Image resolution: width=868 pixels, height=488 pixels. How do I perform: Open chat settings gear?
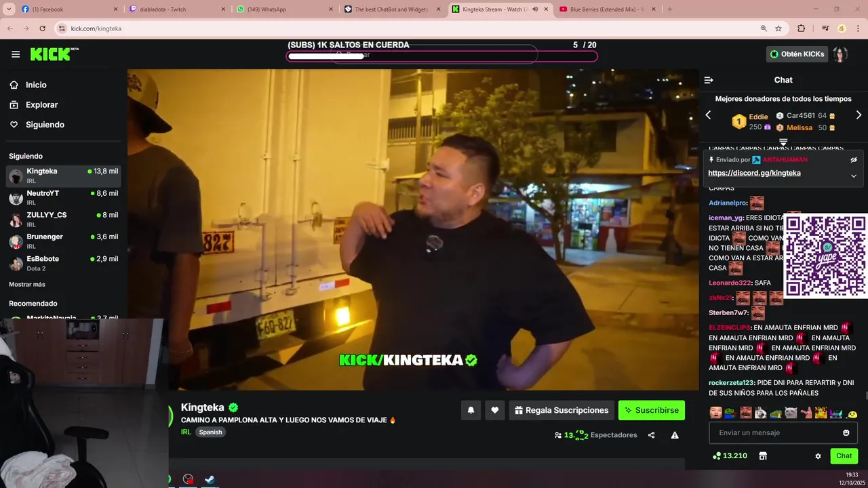(x=818, y=456)
